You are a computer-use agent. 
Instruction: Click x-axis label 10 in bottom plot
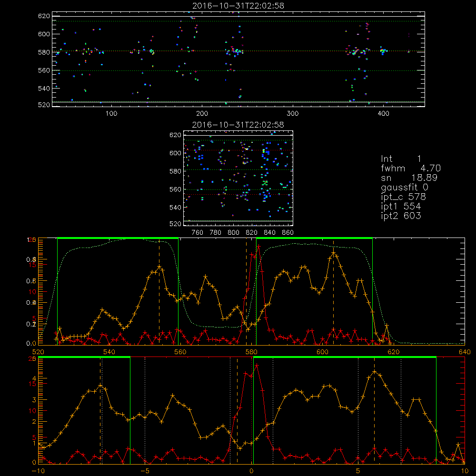click(x=465, y=471)
